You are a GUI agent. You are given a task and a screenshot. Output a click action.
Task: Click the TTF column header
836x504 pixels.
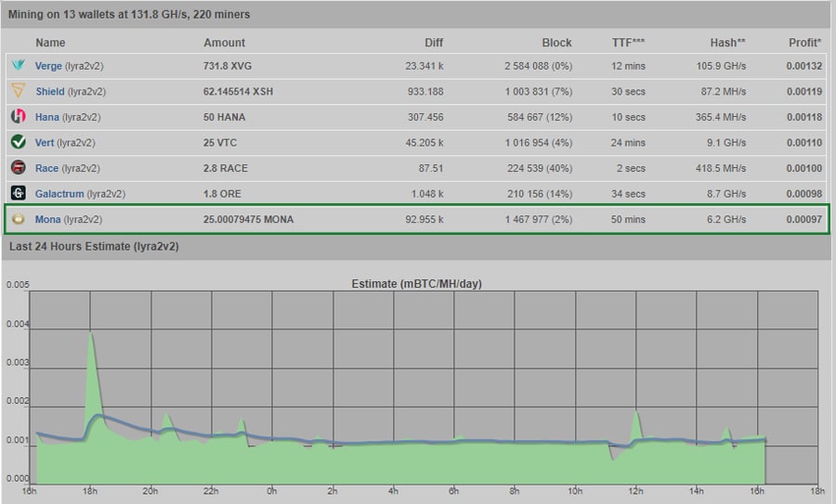click(628, 43)
